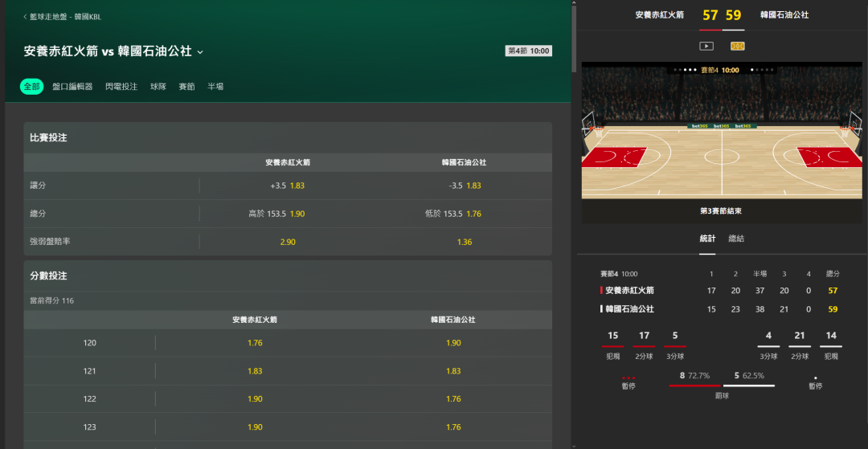
Task: Click the 強弱盤賠率 row label
Action: pos(51,242)
